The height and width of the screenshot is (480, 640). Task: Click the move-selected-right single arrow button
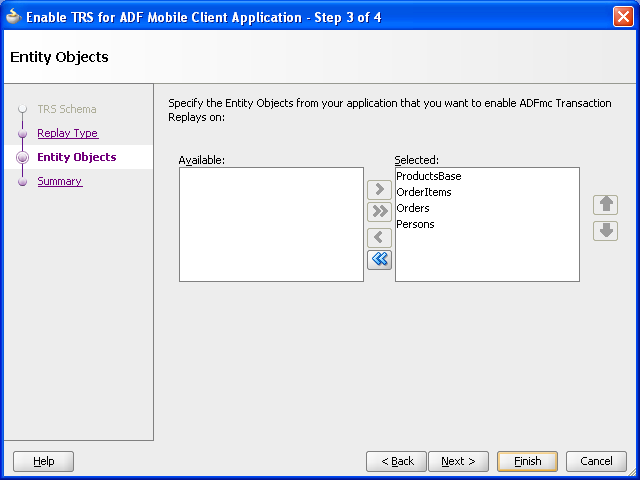click(379, 189)
